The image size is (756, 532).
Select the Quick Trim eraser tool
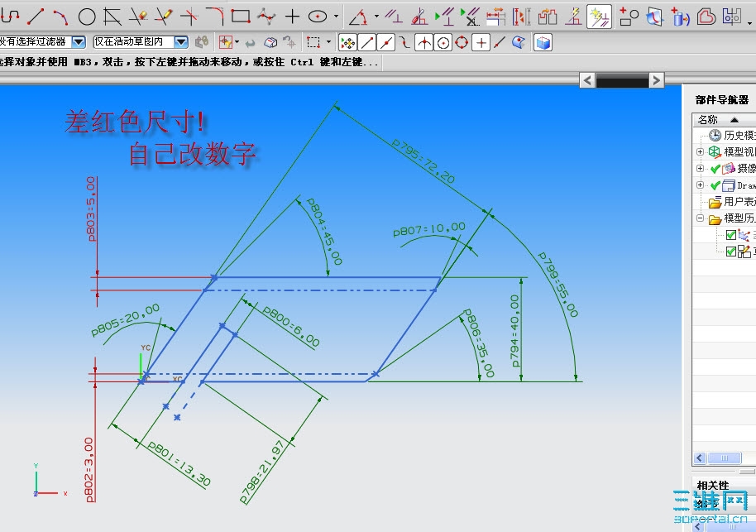[x=138, y=17]
